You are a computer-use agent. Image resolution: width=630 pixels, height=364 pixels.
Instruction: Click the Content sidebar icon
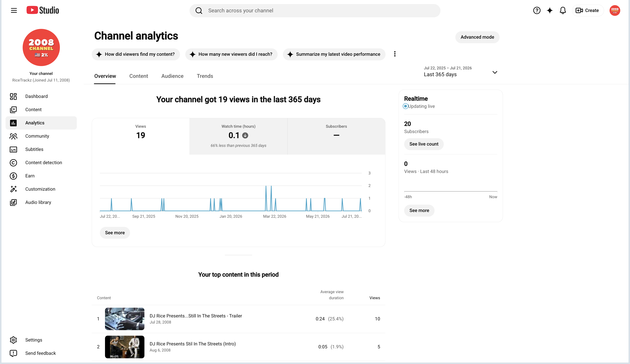click(13, 110)
